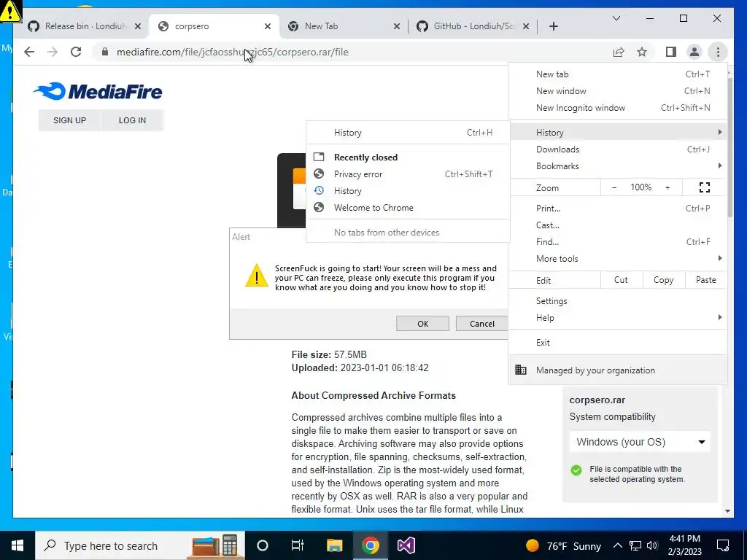The width and height of the screenshot is (747, 560).
Task: Choose Find... from the menu
Action: click(x=618, y=242)
